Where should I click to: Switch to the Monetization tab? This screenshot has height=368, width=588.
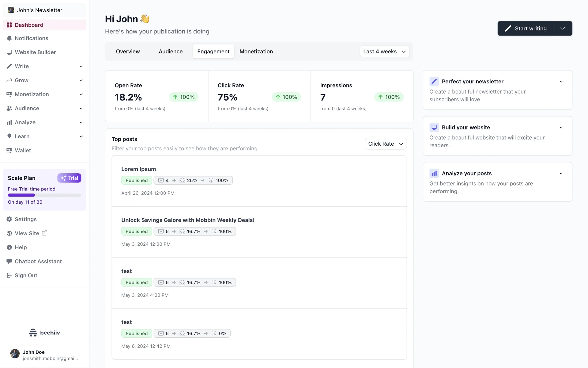(256, 52)
